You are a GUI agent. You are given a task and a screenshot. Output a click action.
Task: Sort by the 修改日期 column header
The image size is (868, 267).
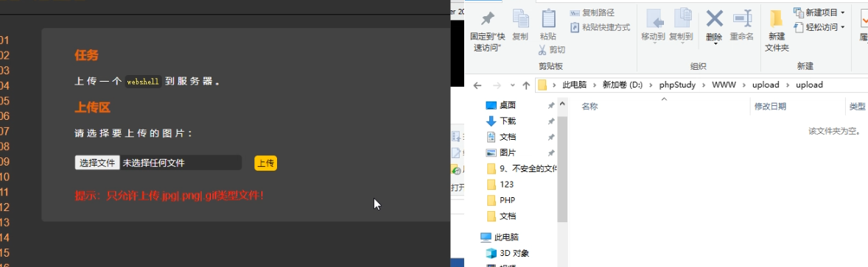point(770,107)
